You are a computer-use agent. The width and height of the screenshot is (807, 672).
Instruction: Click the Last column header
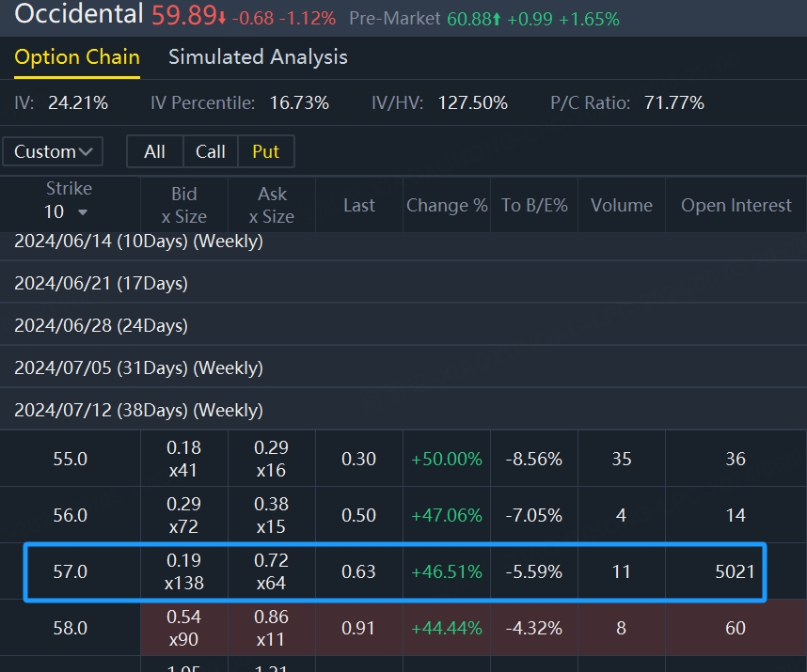pyautogui.click(x=358, y=205)
